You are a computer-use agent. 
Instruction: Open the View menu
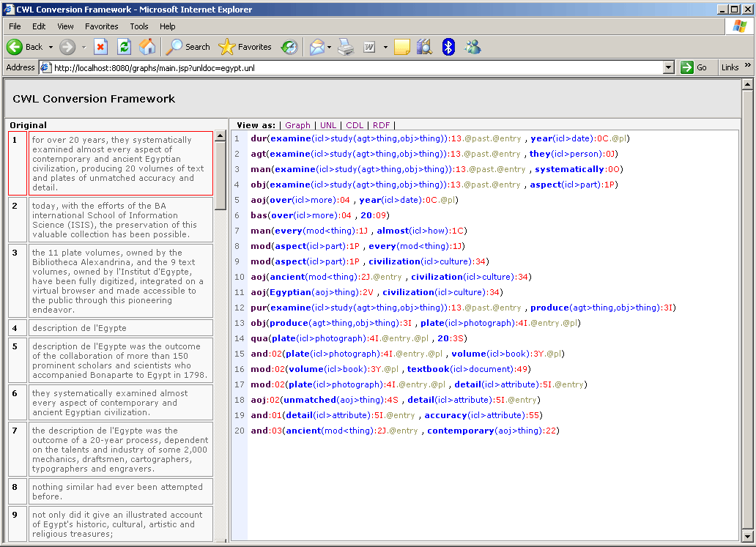[65, 26]
